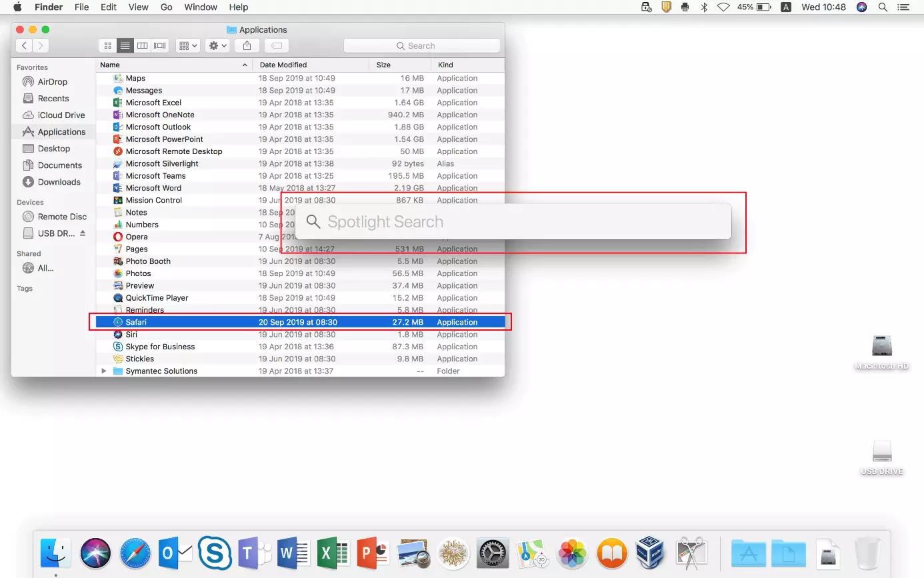Select the USB DRIVE desktop icon
This screenshot has height=578, width=924.
pos(881,458)
